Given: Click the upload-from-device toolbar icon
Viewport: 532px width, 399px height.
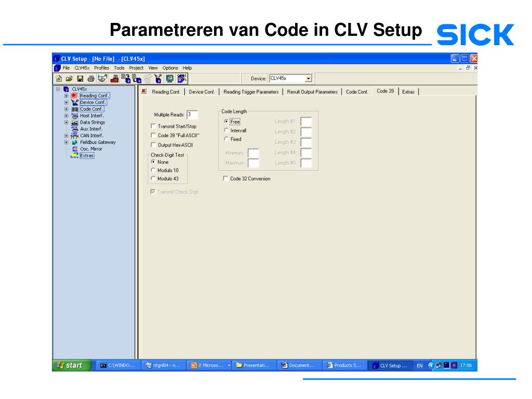Looking at the screenshot, I should (137, 79).
